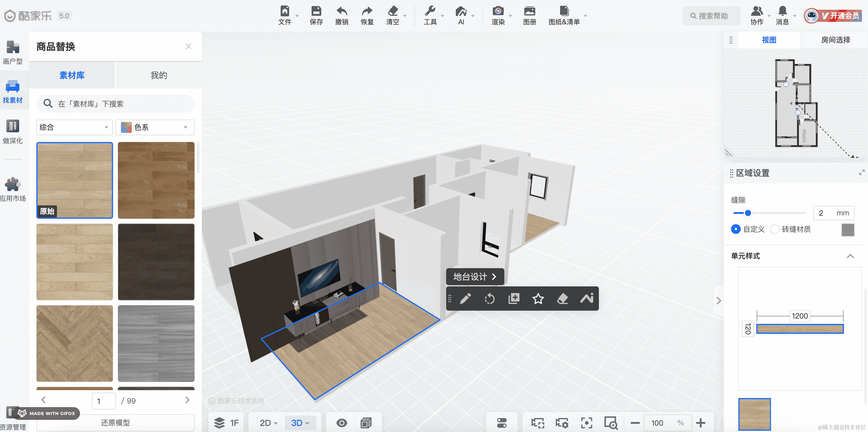This screenshot has height=432, width=868.
Task: Collapse the 单元样式 section chevron
Action: pyautogui.click(x=850, y=256)
